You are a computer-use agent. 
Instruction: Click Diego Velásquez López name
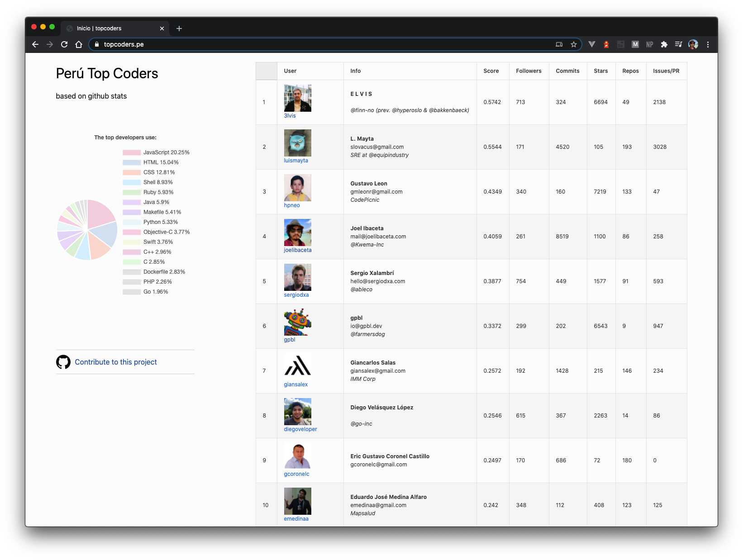click(x=382, y=408)
